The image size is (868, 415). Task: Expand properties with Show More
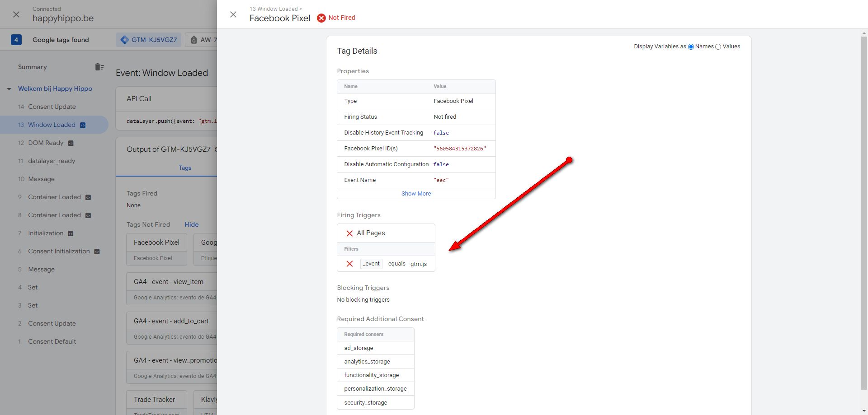[416, 193]
